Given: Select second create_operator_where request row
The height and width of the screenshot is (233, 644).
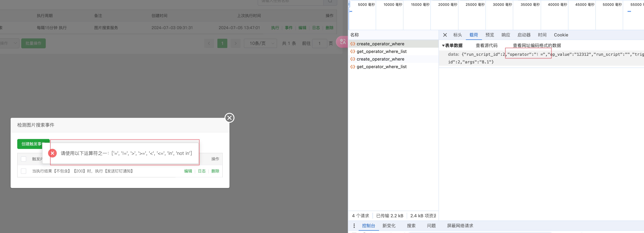Looking at the screenshot, I should click(x=393, y=59).
